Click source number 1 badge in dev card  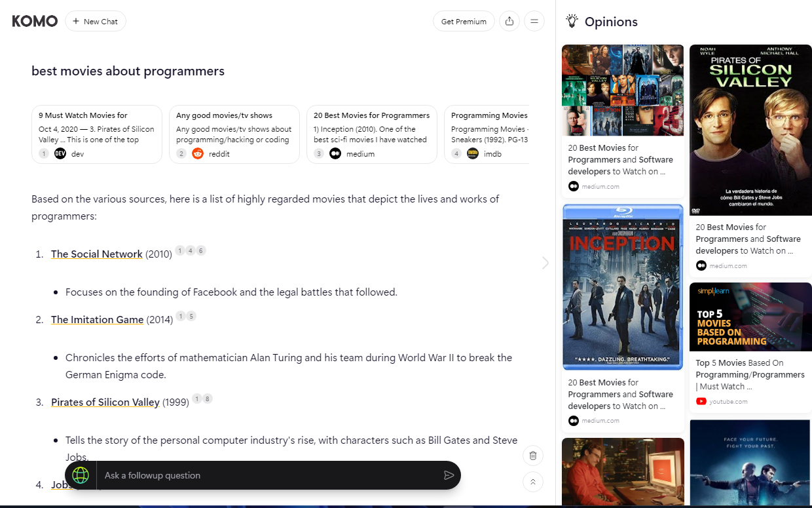click(44, 153)
